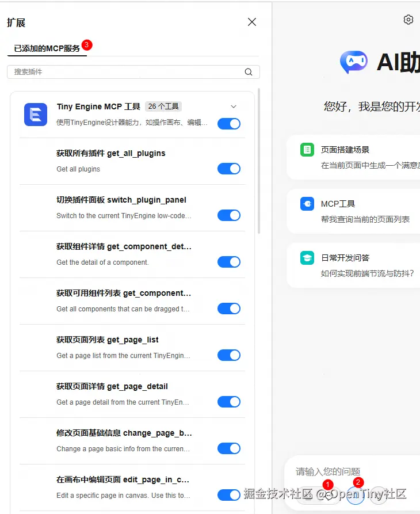
Task: Click 'Get a page list from the current' text
Action: pos(123,355)
